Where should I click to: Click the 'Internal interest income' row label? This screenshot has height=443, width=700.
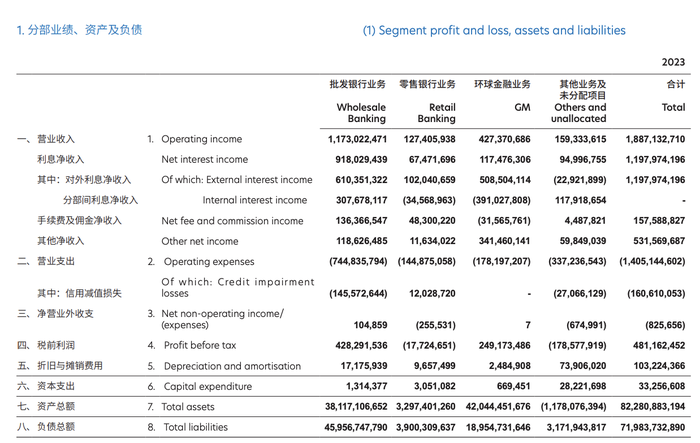tap(252, 200)
